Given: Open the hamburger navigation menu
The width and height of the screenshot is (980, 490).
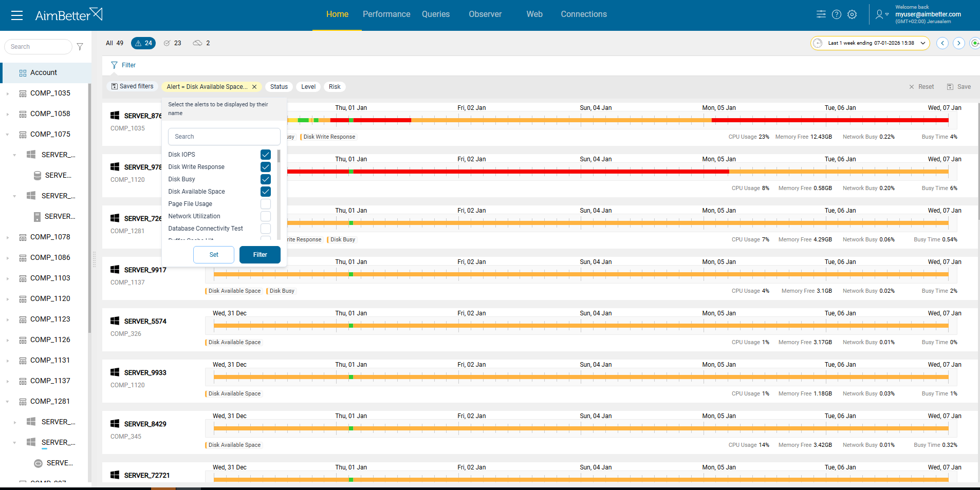Looking at the screenshot, I should pyautogui.click(x=17, y=15).
